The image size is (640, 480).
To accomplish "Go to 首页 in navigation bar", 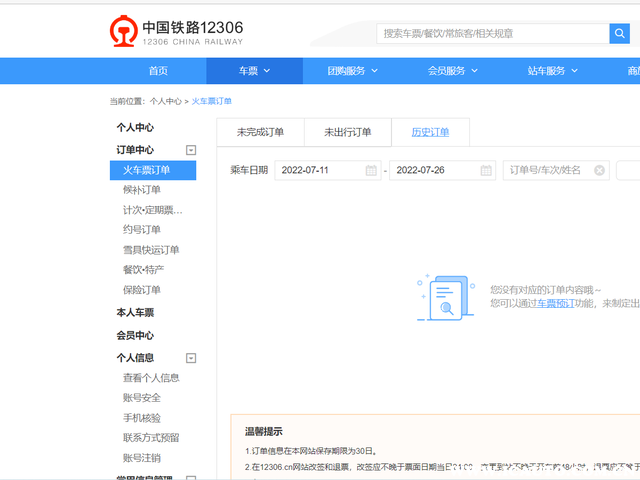I will tap(158, 71).
